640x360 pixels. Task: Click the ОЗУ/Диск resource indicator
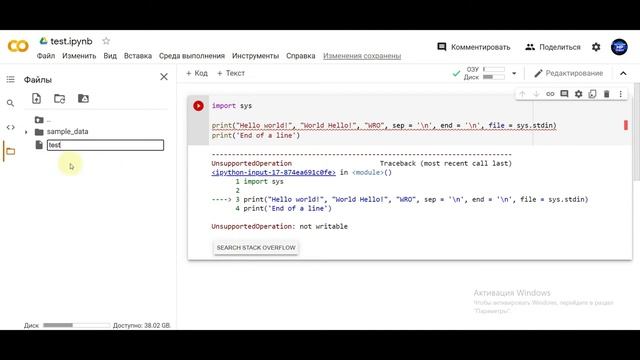(x=484, y=73)
